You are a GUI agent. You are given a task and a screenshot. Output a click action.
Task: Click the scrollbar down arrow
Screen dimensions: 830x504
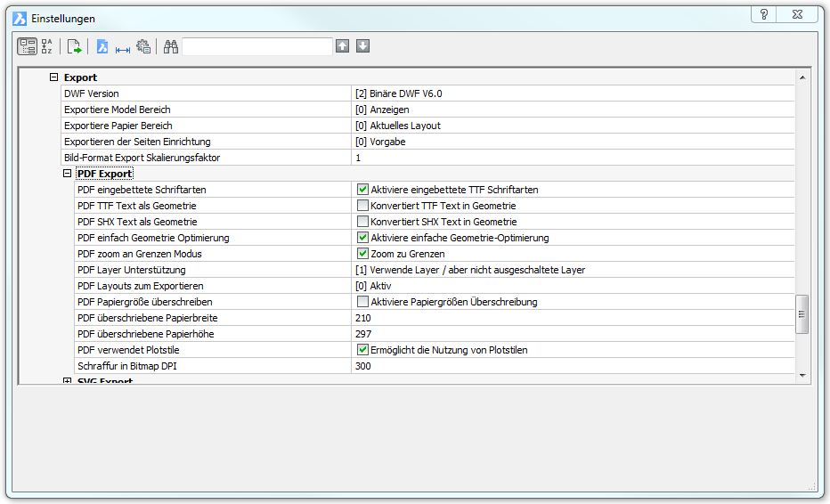802,376
